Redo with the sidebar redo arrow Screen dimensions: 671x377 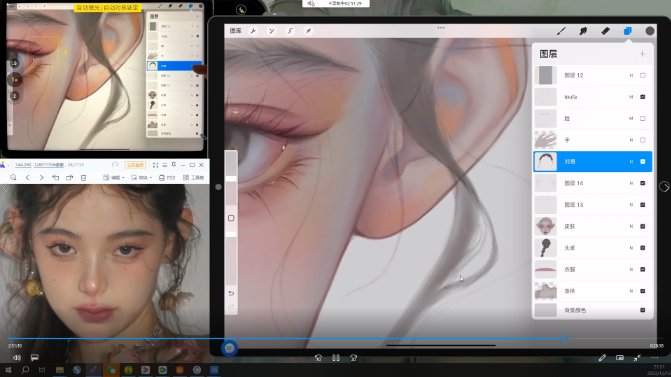231,306
